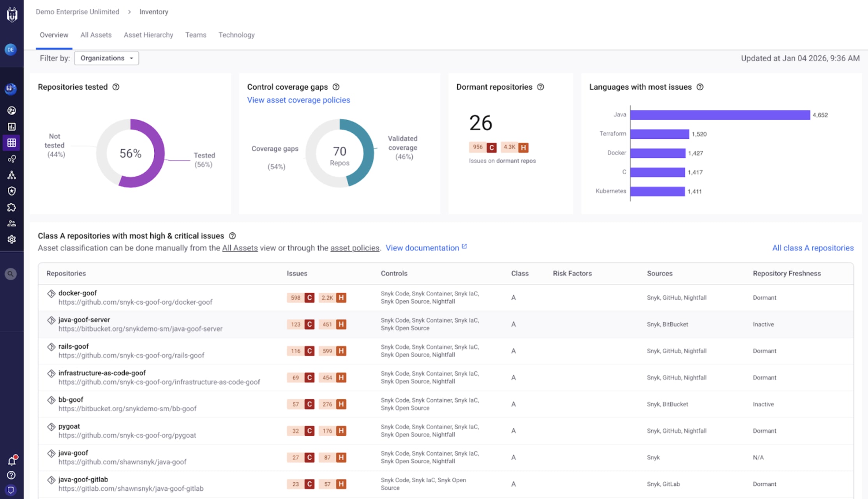This screenshot has width=868, height=499.
Task: Open the connected circles icon in sidebar
Action: pyautogui.click(x=12, y=159)
